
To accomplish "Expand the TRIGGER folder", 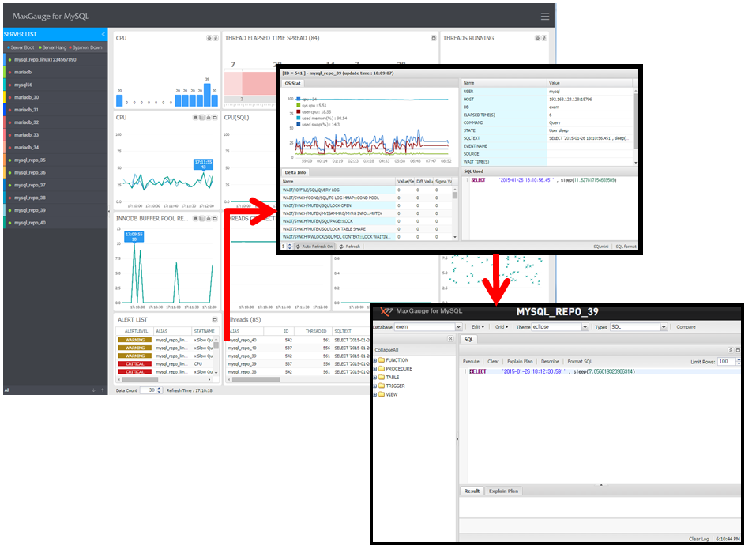I will tap(375, 386).
